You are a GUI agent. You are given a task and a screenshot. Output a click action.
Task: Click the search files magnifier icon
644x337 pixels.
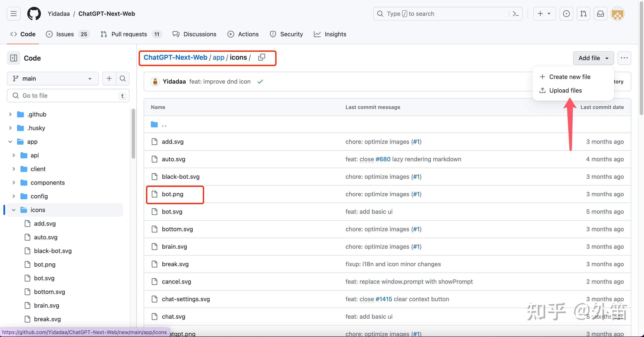123,78
